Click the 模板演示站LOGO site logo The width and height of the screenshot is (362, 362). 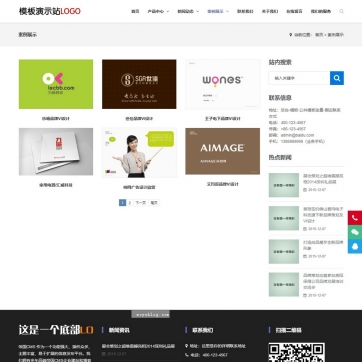[x=50, y=11]
